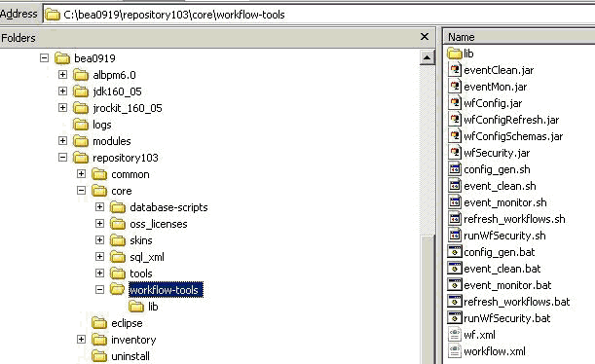Select refresh_workflows.sh script icon

(455, 219)
